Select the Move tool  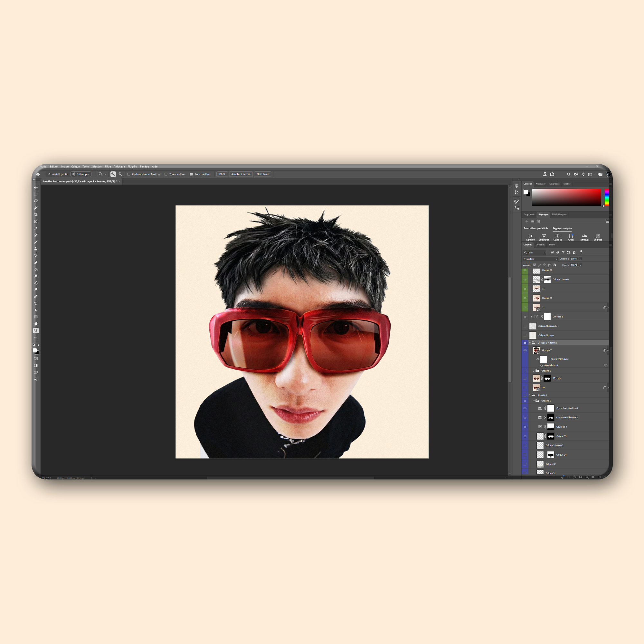36,187
